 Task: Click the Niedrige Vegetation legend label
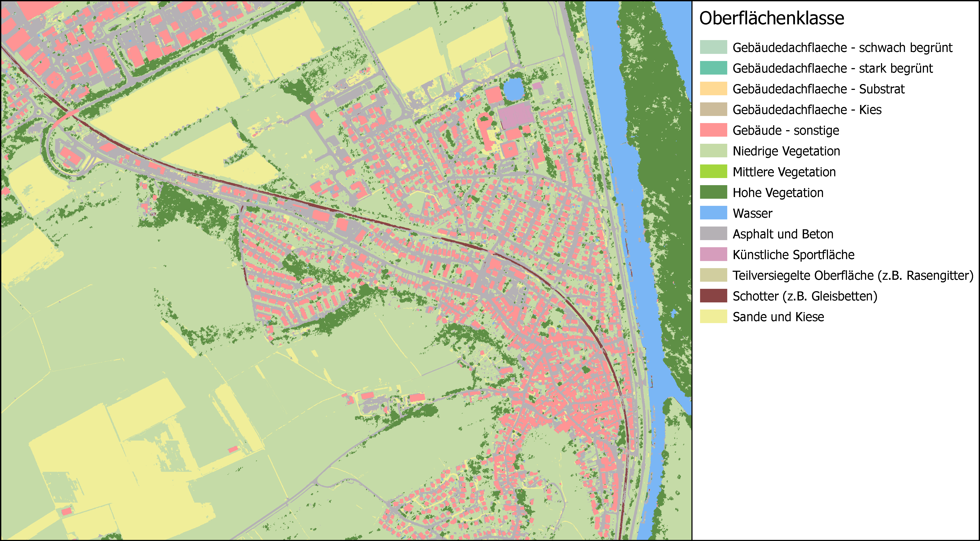pyautogui.click(x=786, y=151)
